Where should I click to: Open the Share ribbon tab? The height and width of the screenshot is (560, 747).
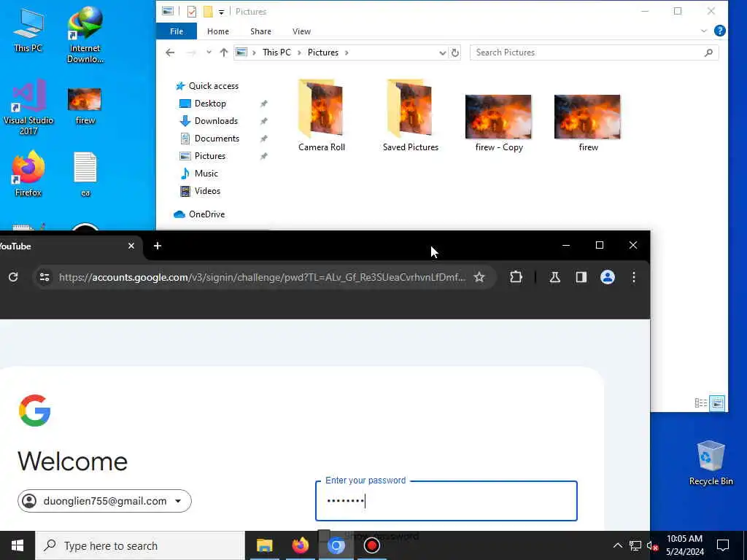(x=260, y=31)
